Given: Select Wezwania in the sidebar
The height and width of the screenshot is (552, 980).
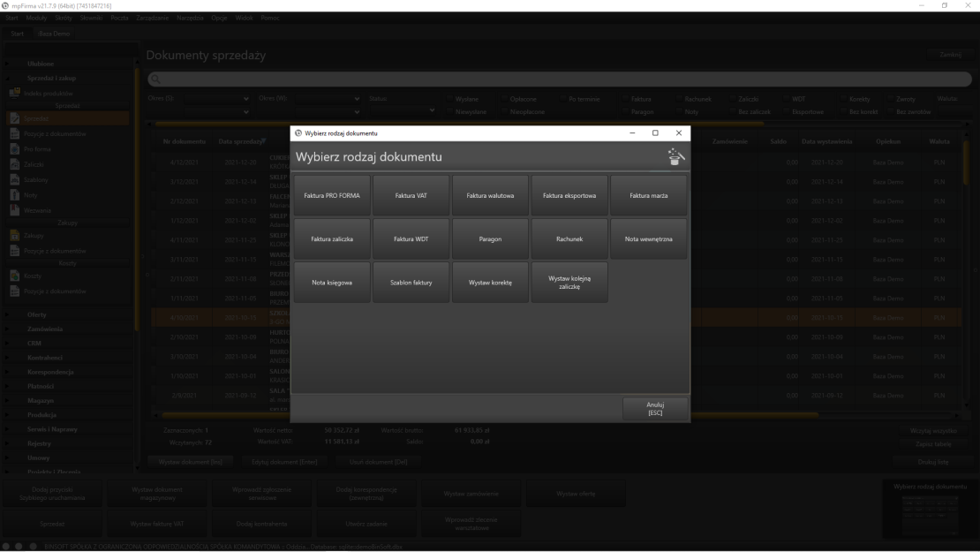Looking at the screenshot, I should 39,210.
